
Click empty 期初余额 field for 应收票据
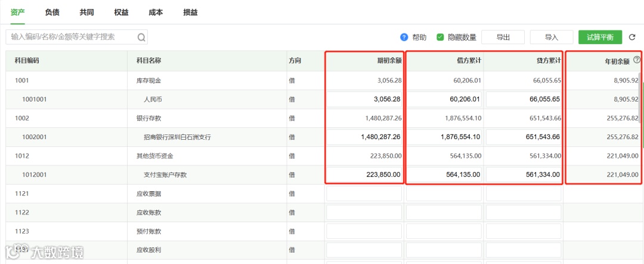[x=364, y=194]
